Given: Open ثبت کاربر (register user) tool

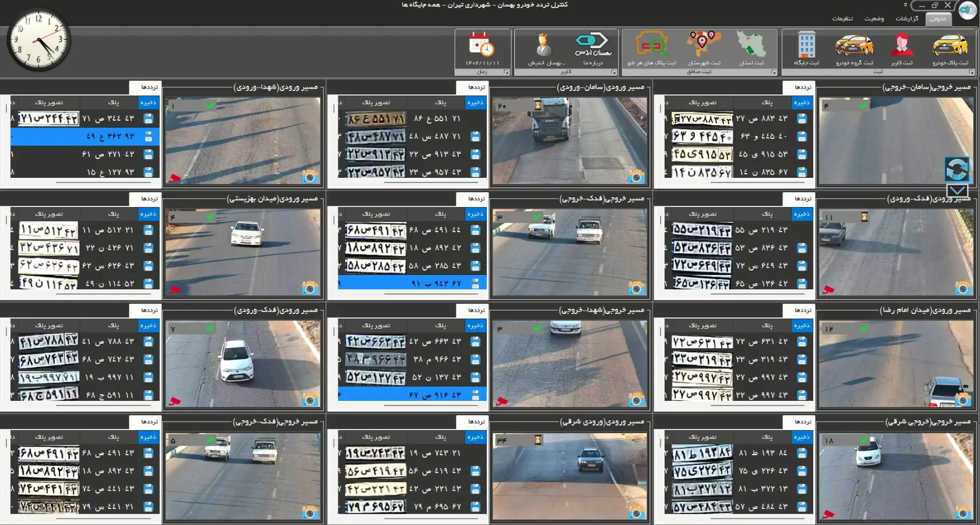Looking at the screenshot, I should (901, 49).
